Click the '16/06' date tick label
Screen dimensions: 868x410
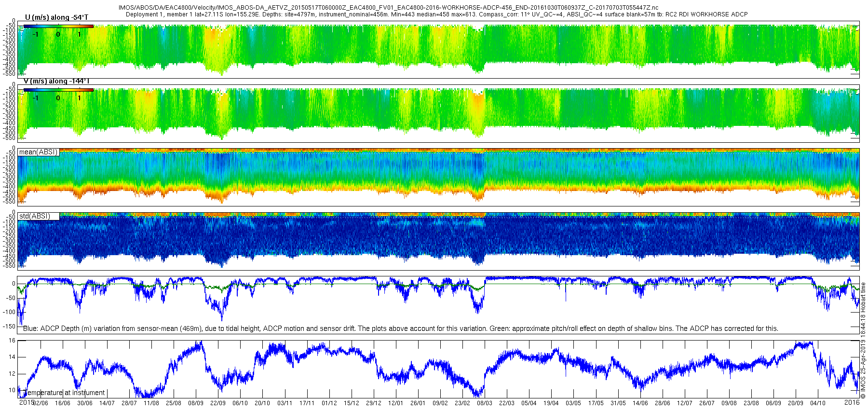coord(63,403)
